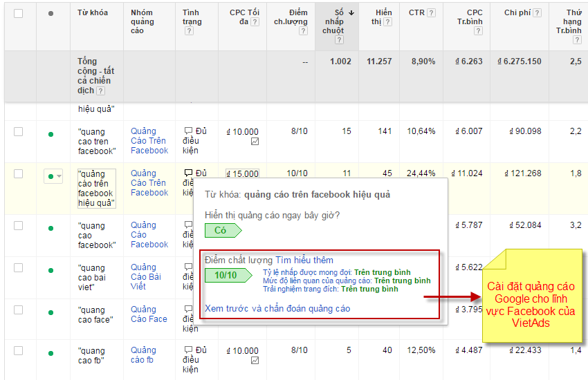Image resolution: width=588 pixels, height=380 pixels.
Task: Open help icon under Điểm ch.lượng header
Action: pyautogui.click(x=303, y=30)
